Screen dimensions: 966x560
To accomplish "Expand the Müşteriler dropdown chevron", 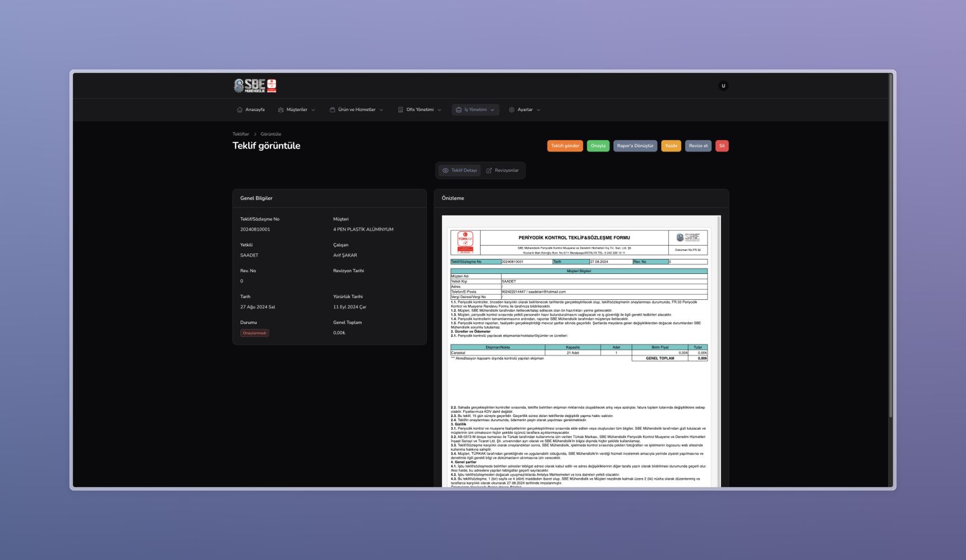I will coord(313,110).
